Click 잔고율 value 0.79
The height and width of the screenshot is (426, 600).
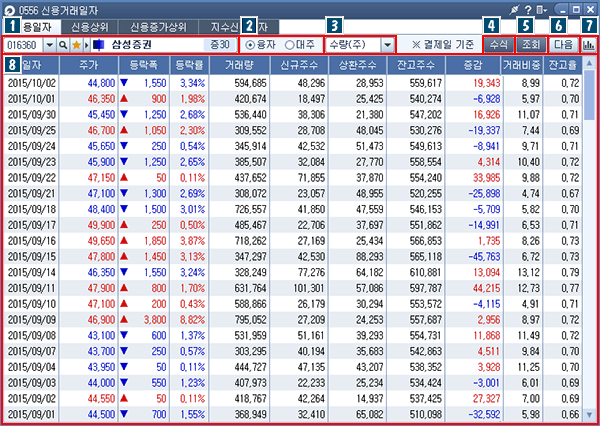[x=570, y=273]
